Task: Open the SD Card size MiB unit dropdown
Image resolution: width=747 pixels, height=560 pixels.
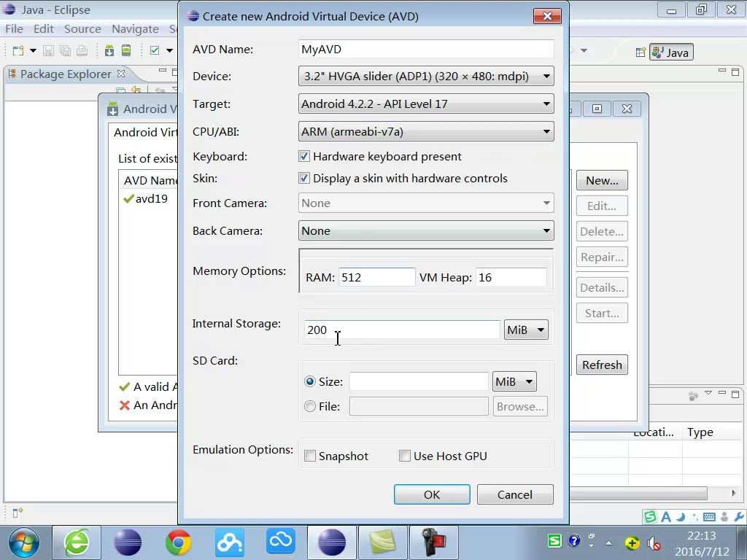Action: point(514,381)
